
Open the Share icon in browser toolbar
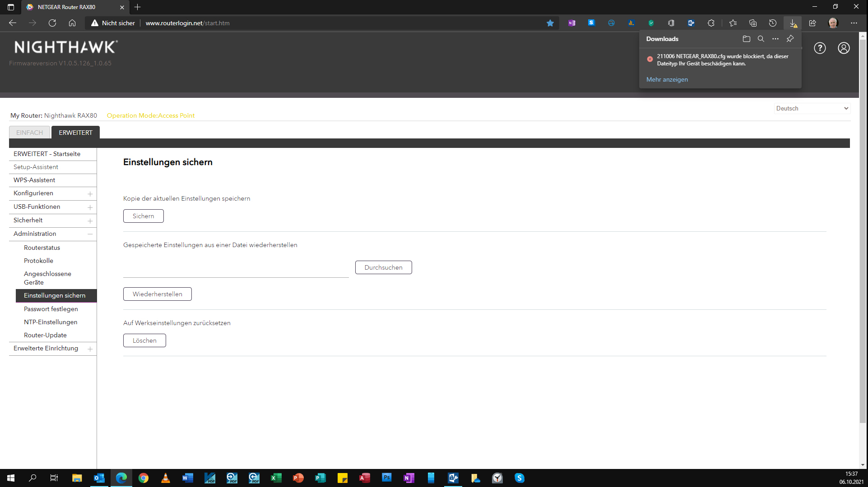pyautogui.click(x=812, y=23)
